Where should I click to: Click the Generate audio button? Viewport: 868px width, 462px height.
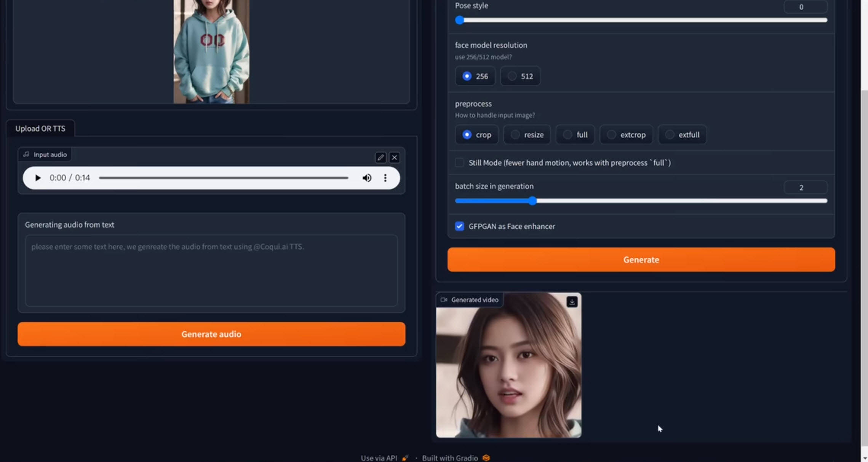pos(211,334)
